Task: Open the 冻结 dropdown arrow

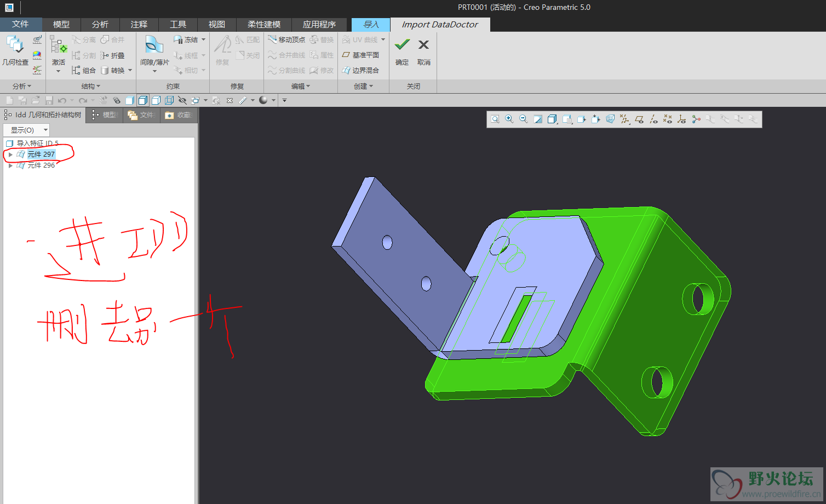Action: pos(203,39)
